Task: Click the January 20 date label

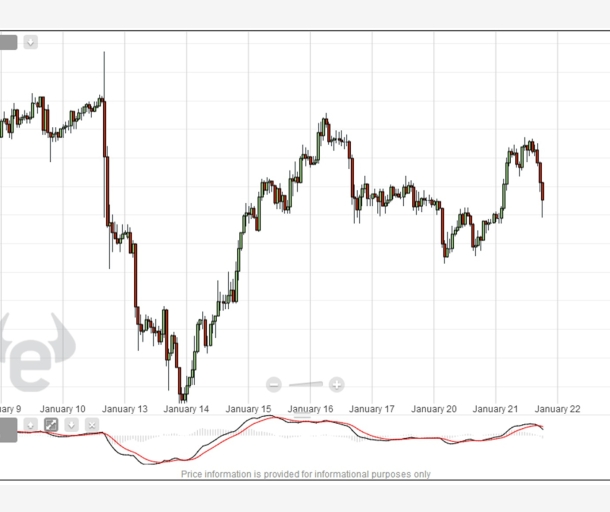Action: coord(433,409)
